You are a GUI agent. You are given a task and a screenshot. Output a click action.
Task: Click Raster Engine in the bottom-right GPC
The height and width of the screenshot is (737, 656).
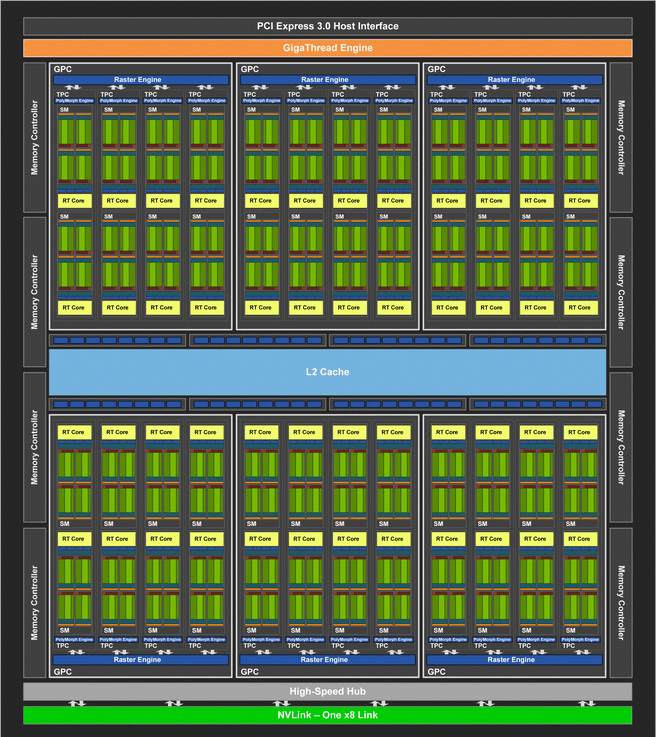point(515,659)
